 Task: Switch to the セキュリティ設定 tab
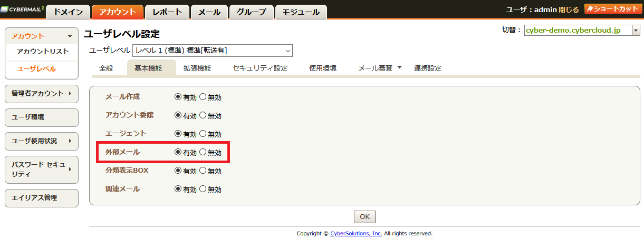point(260,68)
